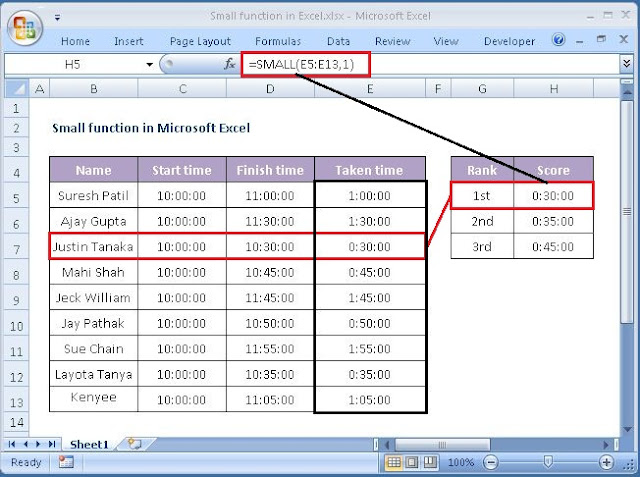Click the zoom in plus button
The image size is (640, 477).
click(x=606, y=462)
